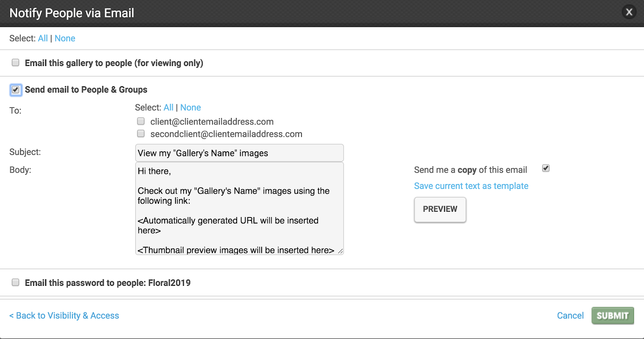Cancel the email notification
This screenshot has height=339, width=644.
[x=570, y=316]
